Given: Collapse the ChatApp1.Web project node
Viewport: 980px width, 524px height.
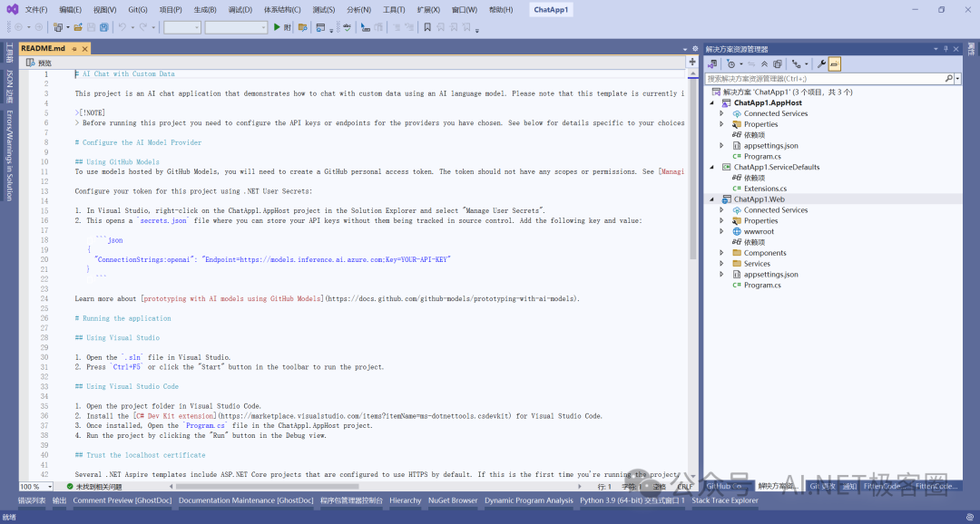Looking at the screenshot, I should point(712,199).
